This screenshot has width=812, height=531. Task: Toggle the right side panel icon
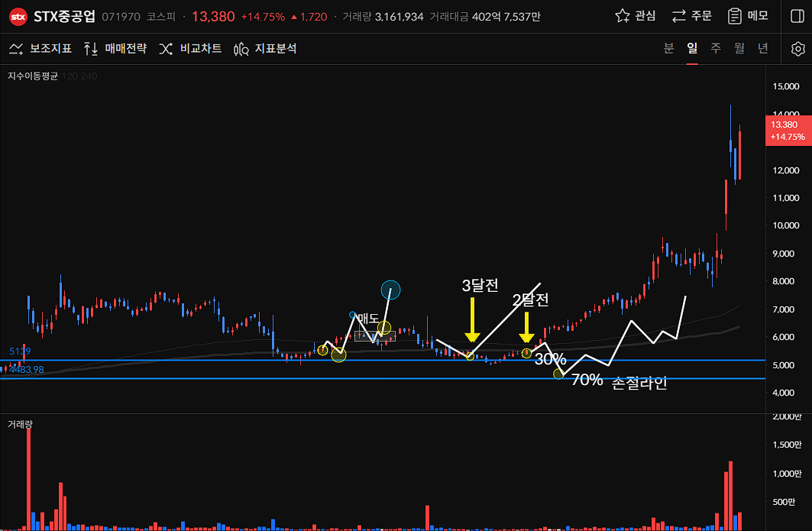pos(797,16)
